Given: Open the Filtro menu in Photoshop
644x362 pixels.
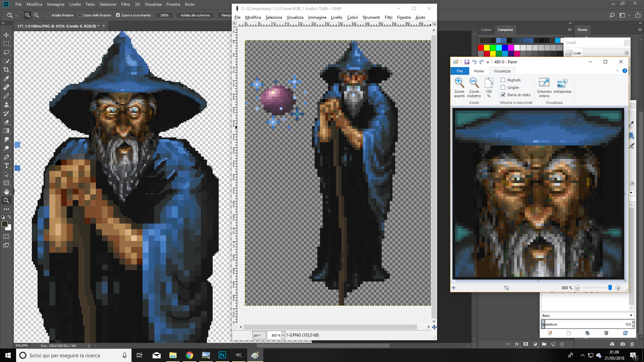Looking at the screenshot, I should tap(125, 4).
